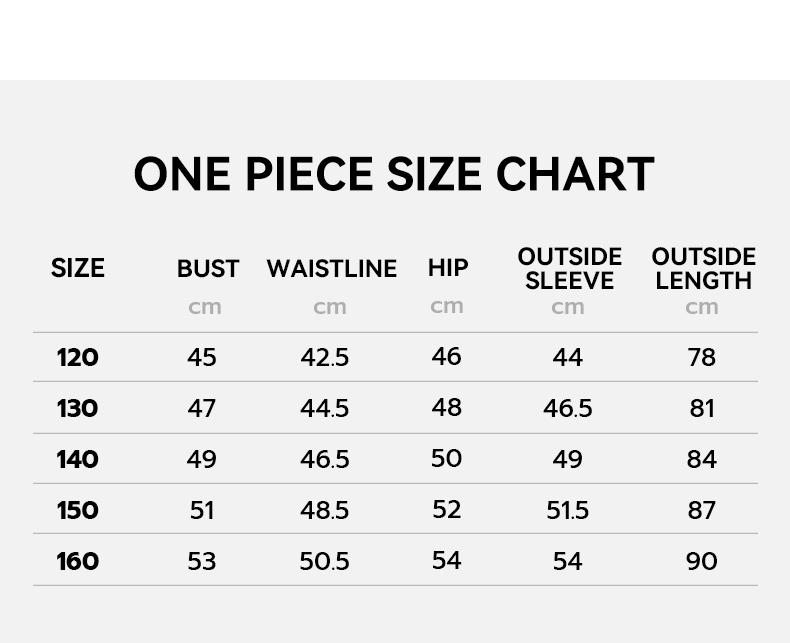Image resolution: width=790 pixels, height=643 pixels.
Task: Click bust value 45 for size 120
Action: pyautogui.click(x=202, y=357)
